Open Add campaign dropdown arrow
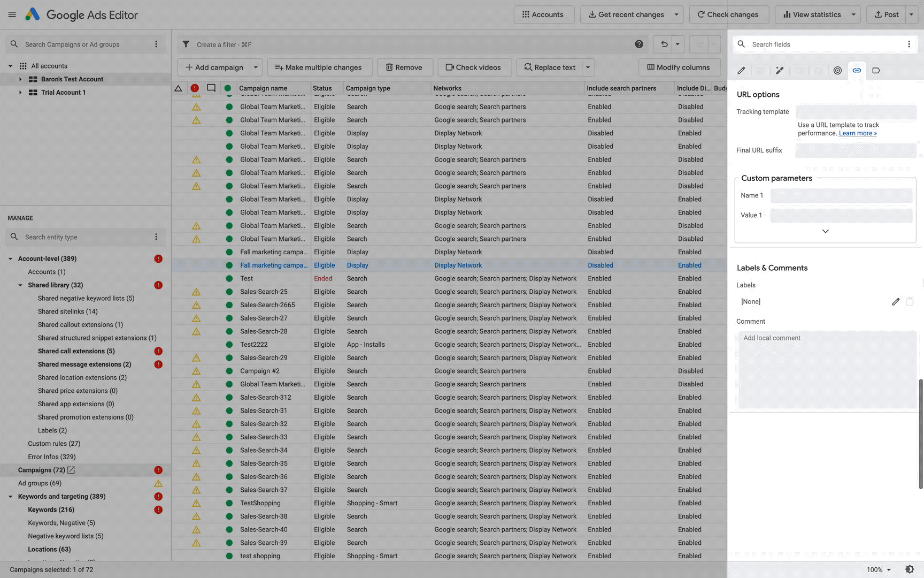924x578 pixels. [256, 67]
